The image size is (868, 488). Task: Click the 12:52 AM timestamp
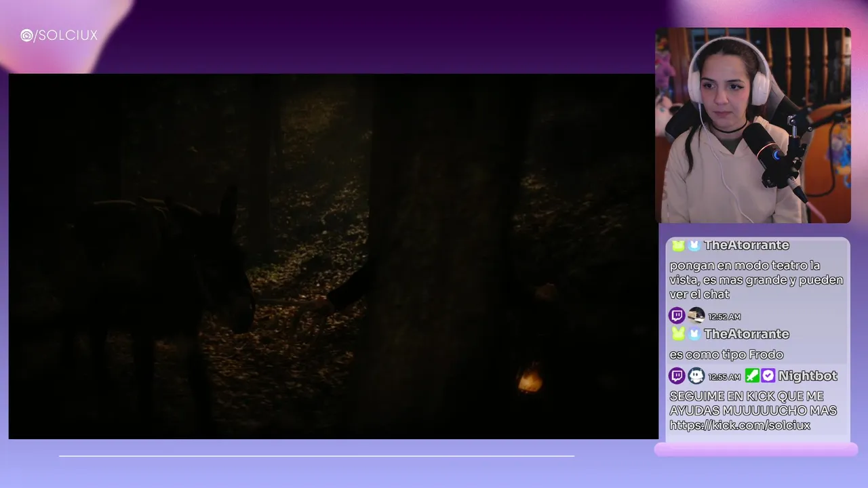724,317
